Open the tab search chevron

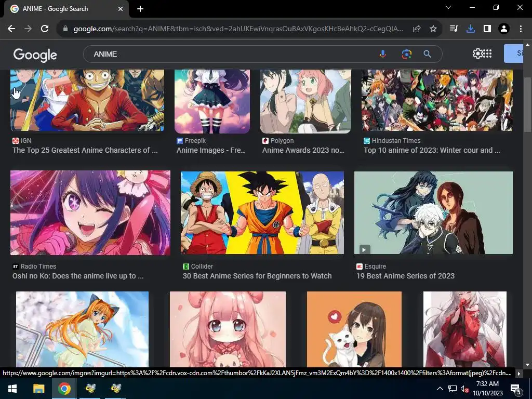tap(448, 7)
